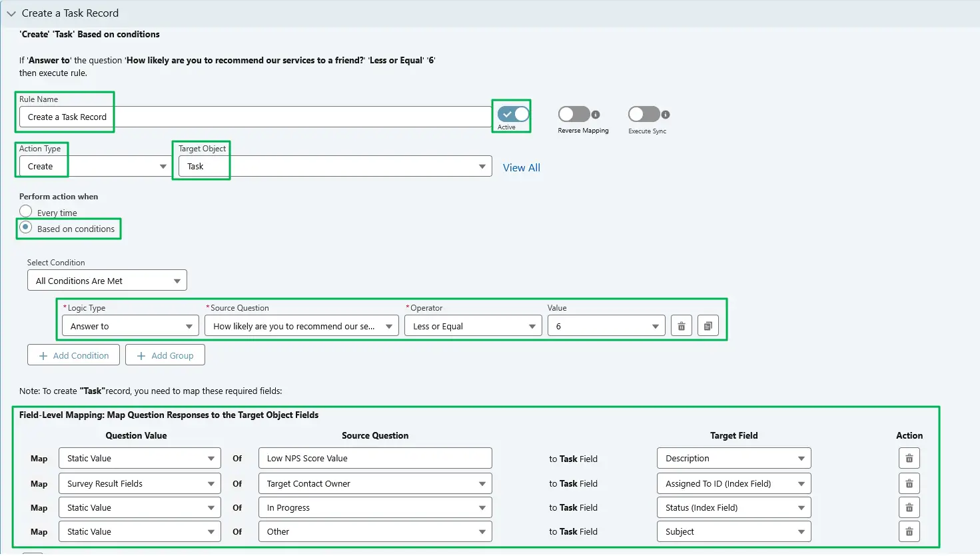Delete the condition row using trash icon
Viewport: 980px width, 556px height.
coord(681,325)
